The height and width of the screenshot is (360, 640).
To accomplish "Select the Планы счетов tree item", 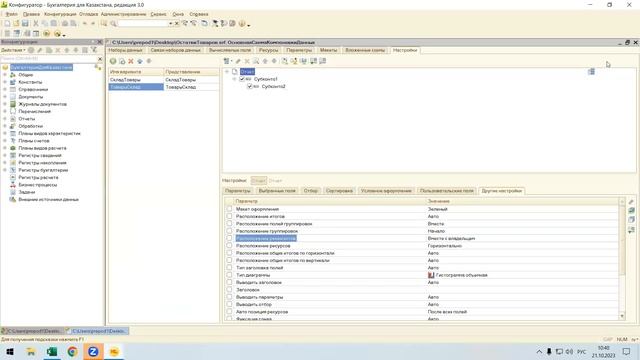I will [34, 141].
